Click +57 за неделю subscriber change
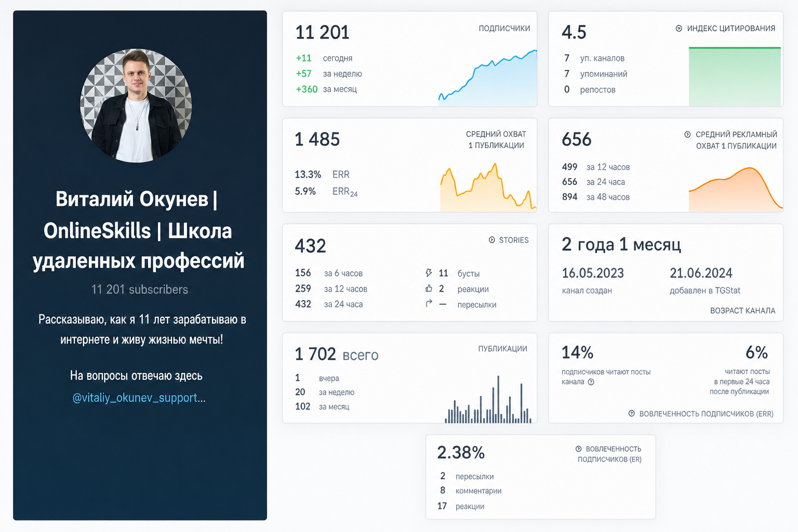The image size is (798, 532). (329, 74)
